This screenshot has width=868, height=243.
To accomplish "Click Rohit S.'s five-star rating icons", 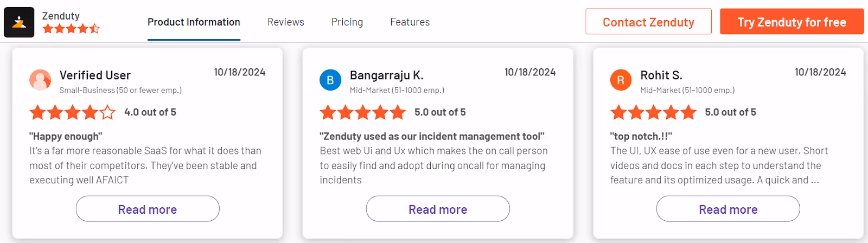I will (x=653, y=112).
